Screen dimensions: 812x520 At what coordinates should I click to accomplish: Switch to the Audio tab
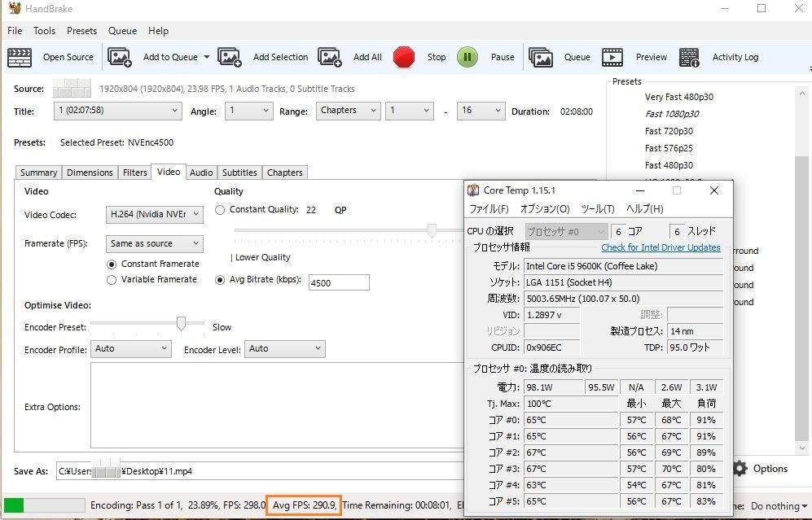pyautogui.click(x=201, y=173)
